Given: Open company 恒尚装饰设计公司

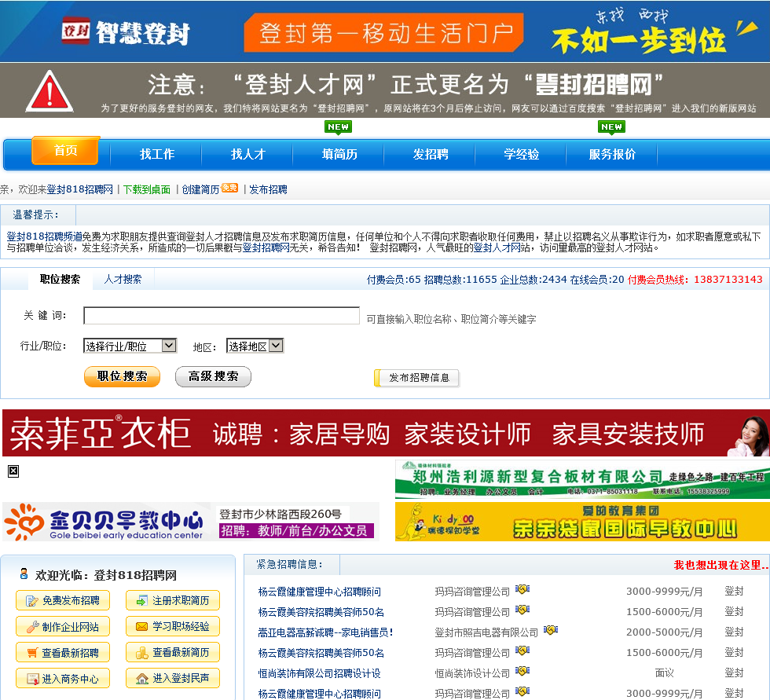Looking at the screenshot, I should (472, 673).
